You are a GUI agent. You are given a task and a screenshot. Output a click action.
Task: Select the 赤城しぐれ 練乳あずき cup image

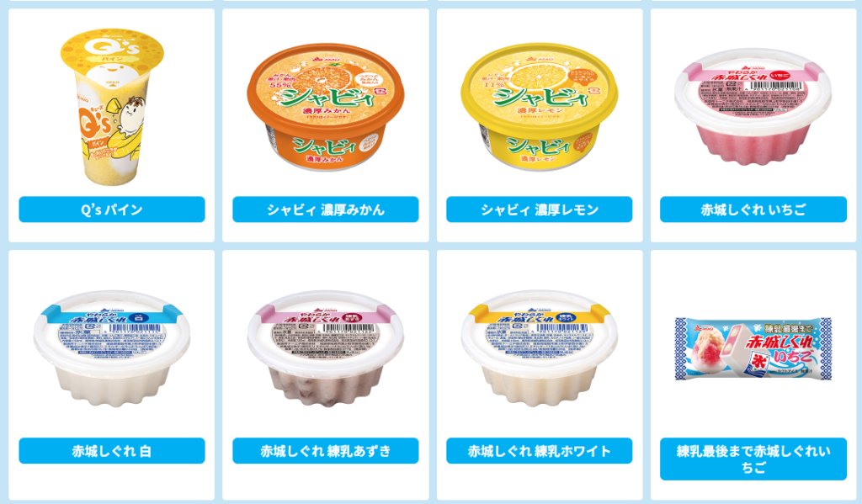tap(326, 348)
